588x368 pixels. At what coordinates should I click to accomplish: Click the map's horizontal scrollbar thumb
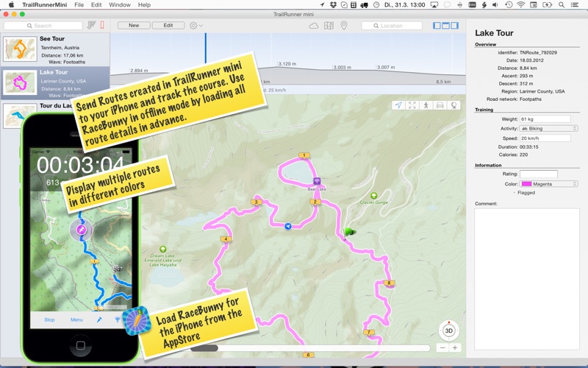204,348
